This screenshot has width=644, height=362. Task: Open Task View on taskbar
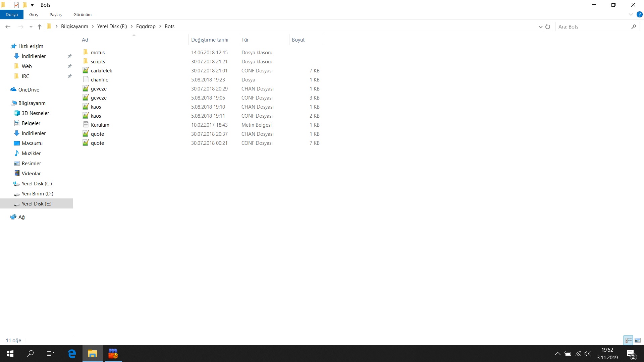coord(50,354)
